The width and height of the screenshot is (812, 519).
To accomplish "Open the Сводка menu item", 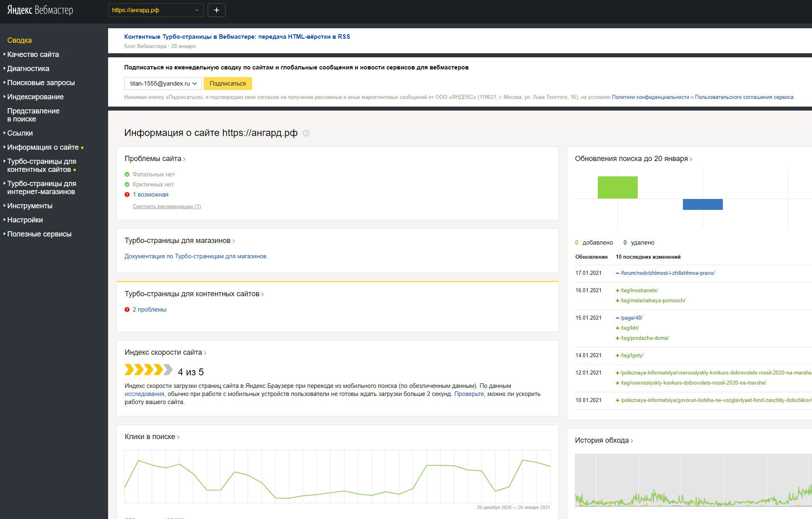I will tap(19, 40).
